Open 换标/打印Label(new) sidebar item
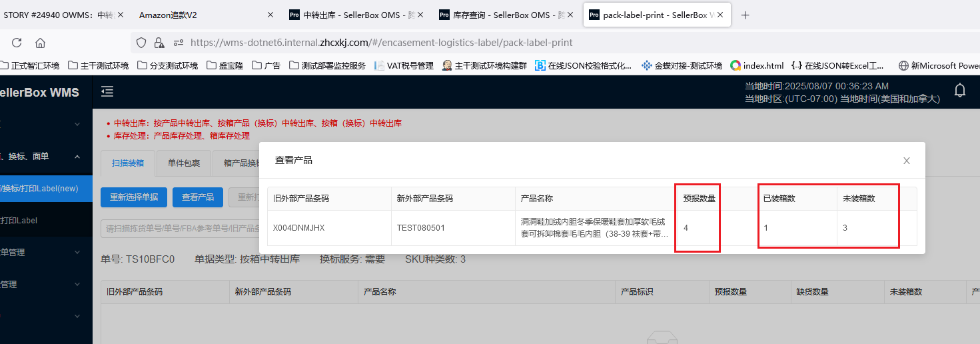Viewport: 980px width, 344px height. [46, 189]
